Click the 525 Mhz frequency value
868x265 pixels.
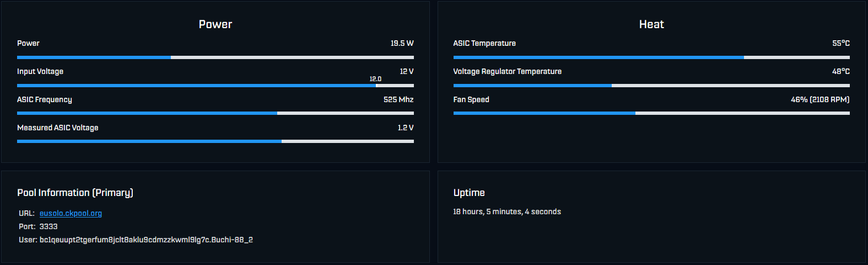[x=398, y=99]
